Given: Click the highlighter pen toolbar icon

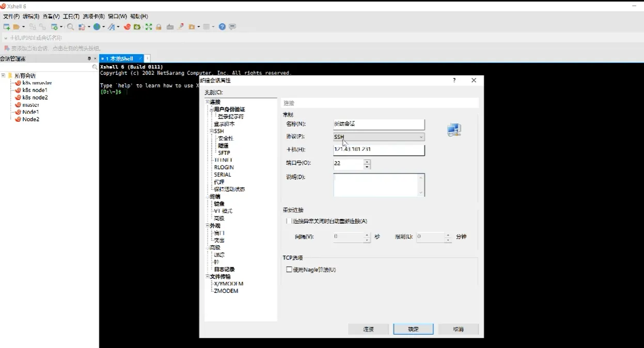Looking at the screenshot, I should 180,27.
